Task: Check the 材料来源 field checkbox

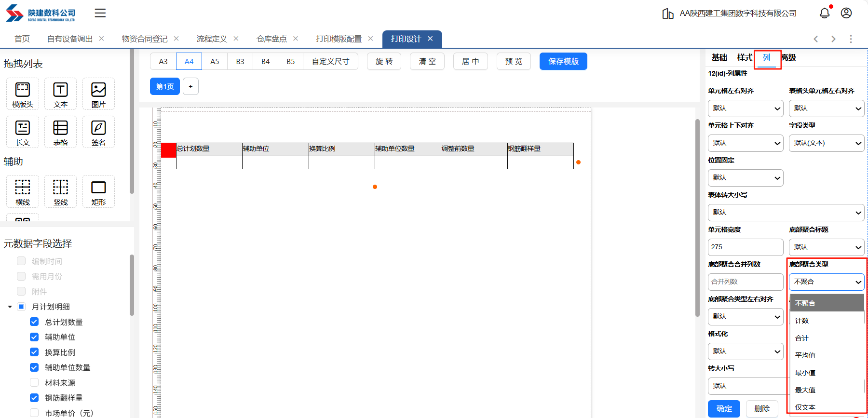Action: point(34,382)
